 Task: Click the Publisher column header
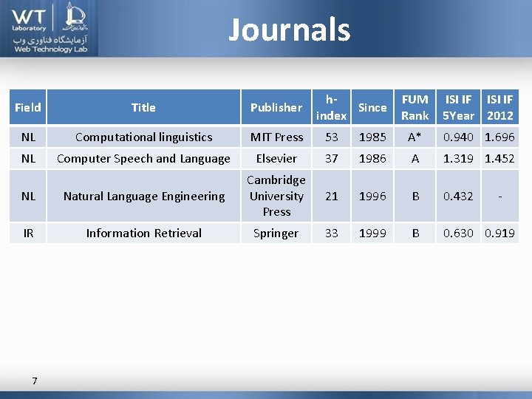click(x=276, y=107)
